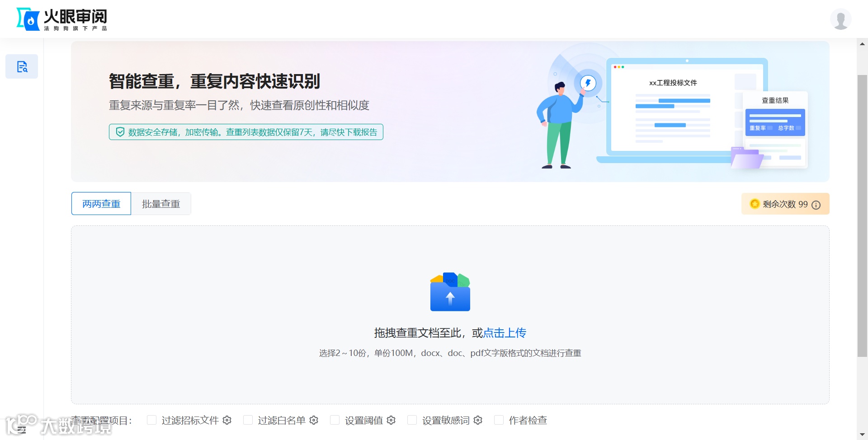
Task: Click the shield security icon
Action: (x=120, y=132)
